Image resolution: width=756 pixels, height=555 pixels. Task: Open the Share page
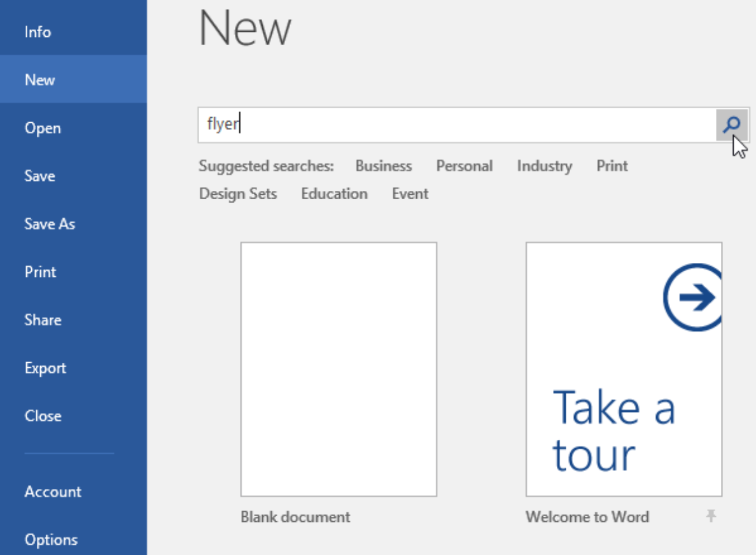[x=43, y=320]
